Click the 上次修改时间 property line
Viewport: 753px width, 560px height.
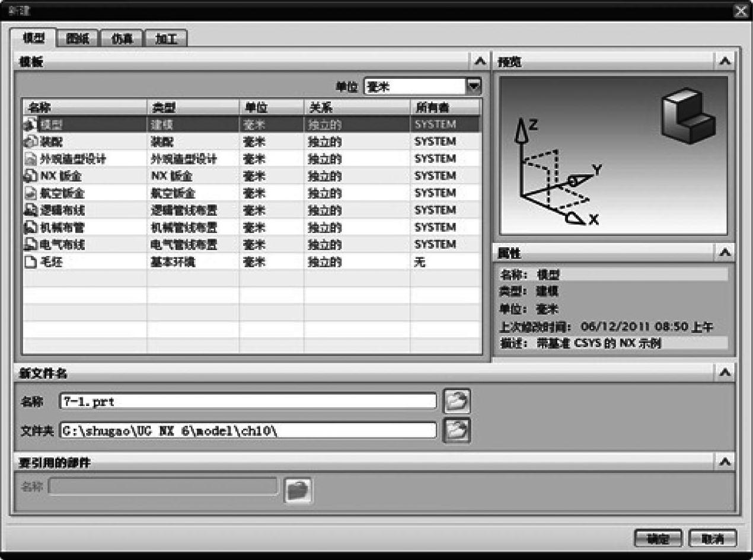coord(607,327)
